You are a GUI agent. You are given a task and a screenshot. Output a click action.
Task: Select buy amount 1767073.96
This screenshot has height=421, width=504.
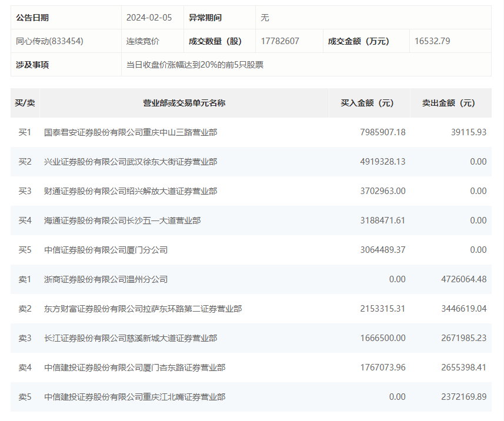click(x=383, y=367)
